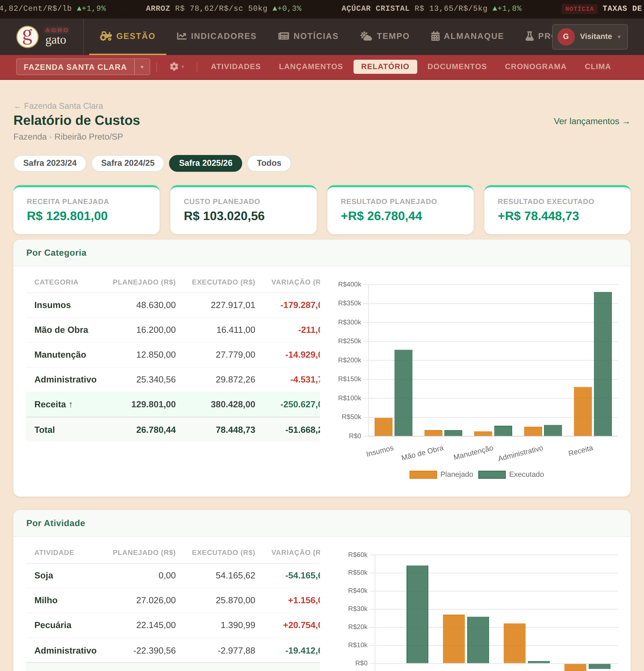Click the Receita planned bar in the chart

click(x=583, y=412)
